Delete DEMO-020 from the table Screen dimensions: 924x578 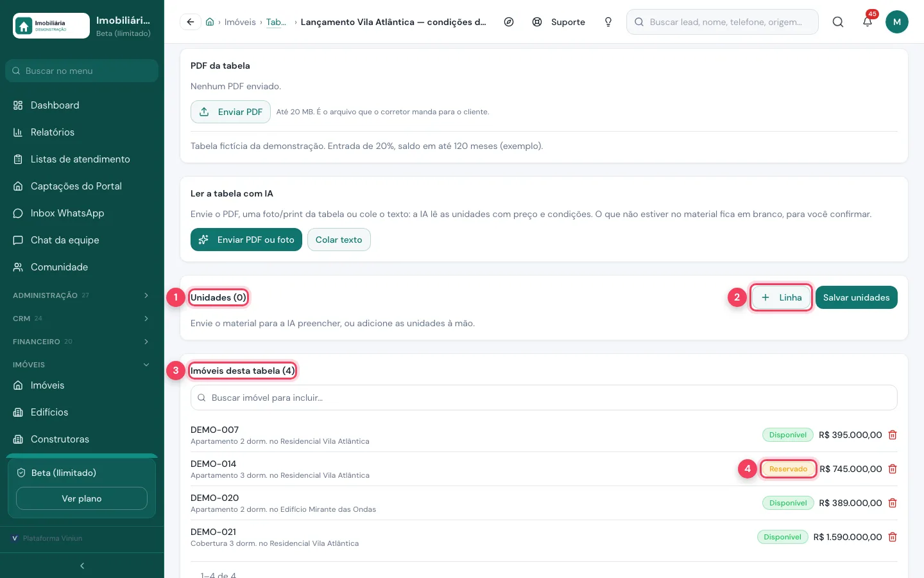point(893,503)
